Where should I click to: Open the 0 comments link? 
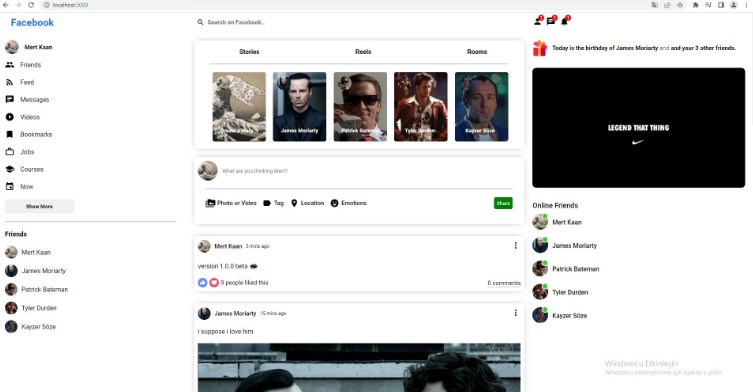tap(504, 283)
